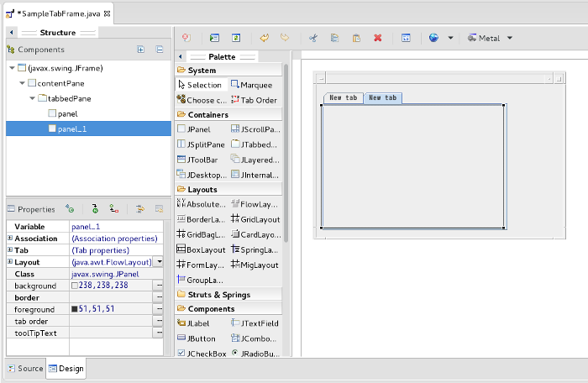This screenshot has width=588, height=383.
Task: Open editor for toolTipText ellipsis
Action: point(160,333)
